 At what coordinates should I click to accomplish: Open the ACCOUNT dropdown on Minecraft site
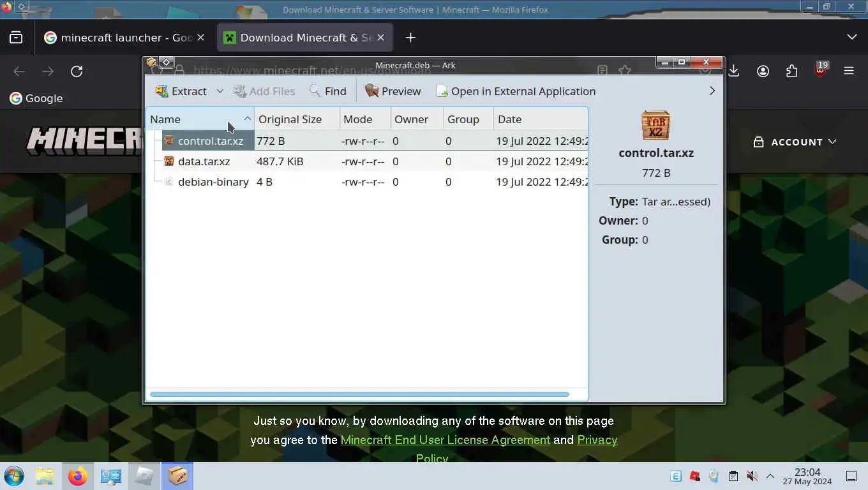coord(795,142)
